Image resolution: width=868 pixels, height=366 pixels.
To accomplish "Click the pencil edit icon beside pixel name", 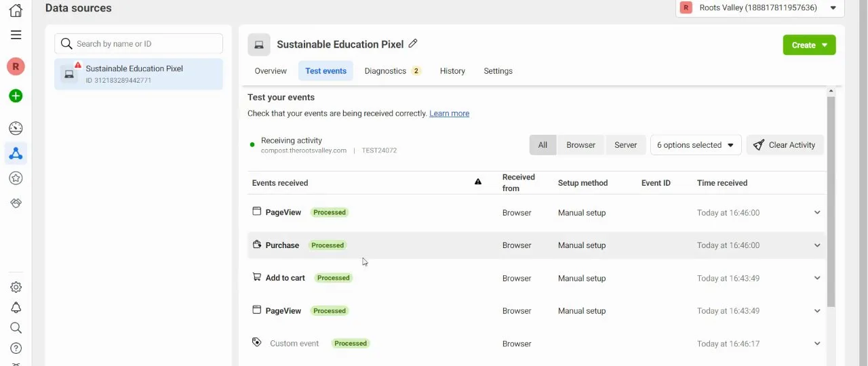I will [x=413, y=43].
